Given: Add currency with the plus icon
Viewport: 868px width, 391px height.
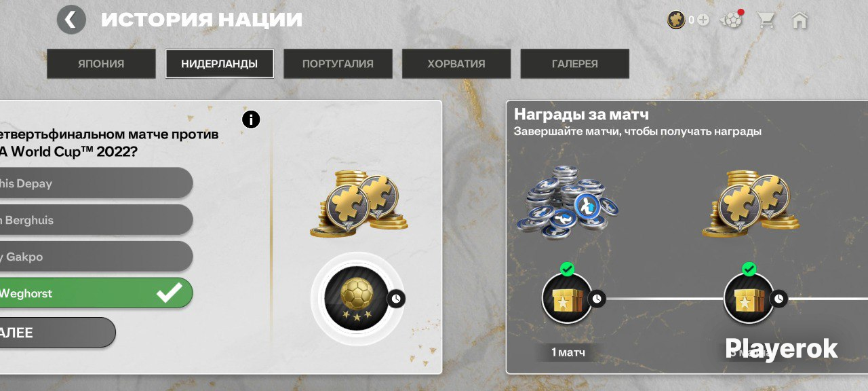Looking at the screenshot, I should coord(703,20).
